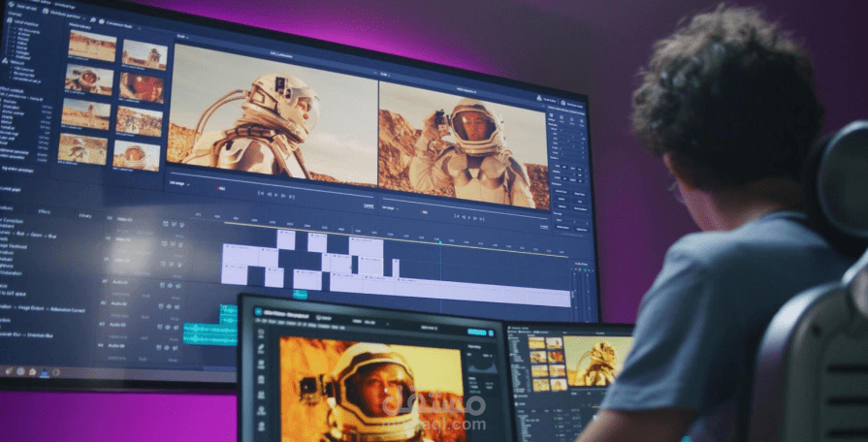Viewport: 868px width, 442px height.
Task: Click the teal button at laptop window top-right
Action: pyautogui.click(x=477, y=331)
